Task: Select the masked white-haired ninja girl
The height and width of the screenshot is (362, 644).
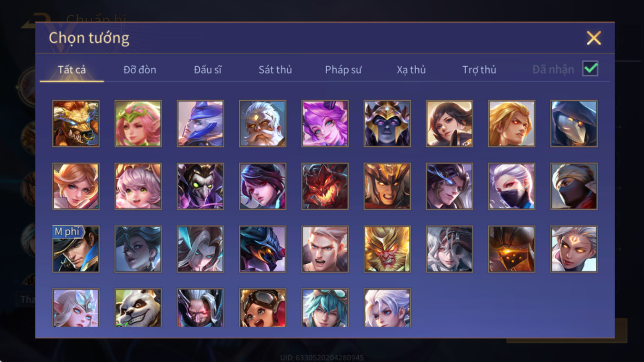Action: (511, 186)
